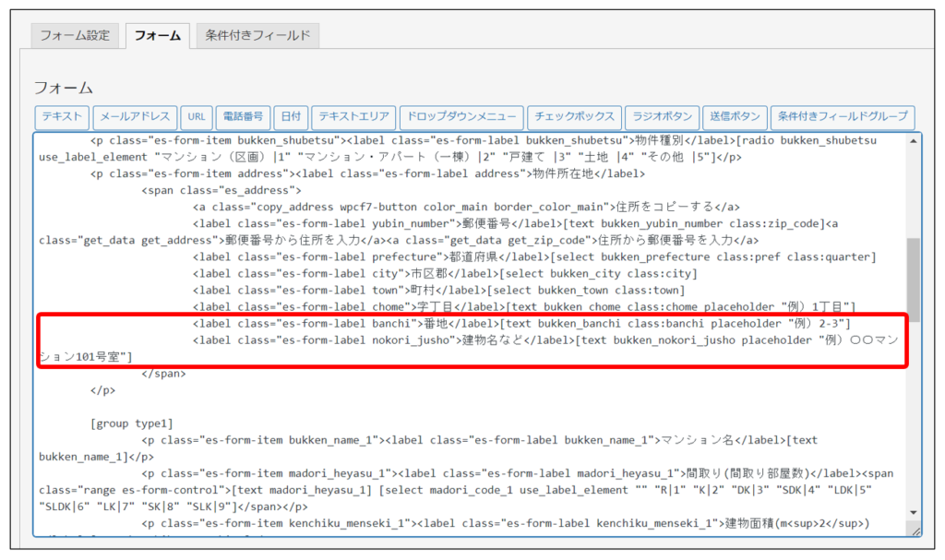Image resolution: width=945 pixels, height=560 pixels.
Task: Insert a メールアドレス field tag
Action: click(135, 117)
